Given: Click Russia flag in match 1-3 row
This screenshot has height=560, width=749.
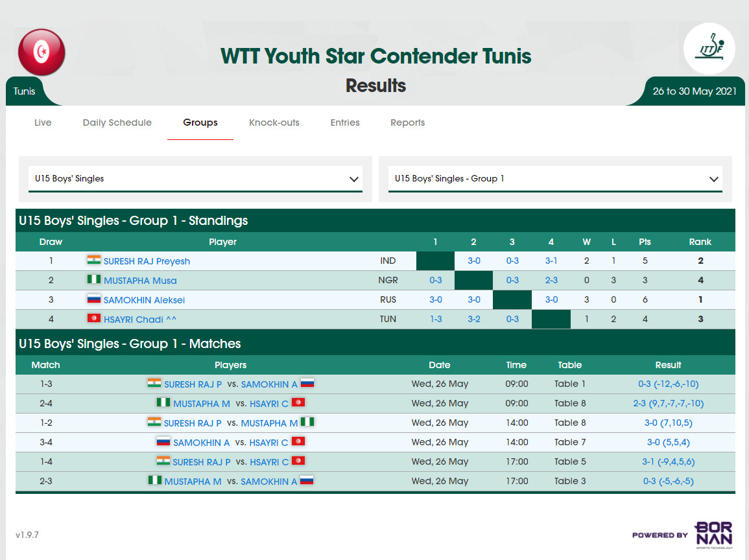Looking at the screenshot, I should [x=307, y=383].
